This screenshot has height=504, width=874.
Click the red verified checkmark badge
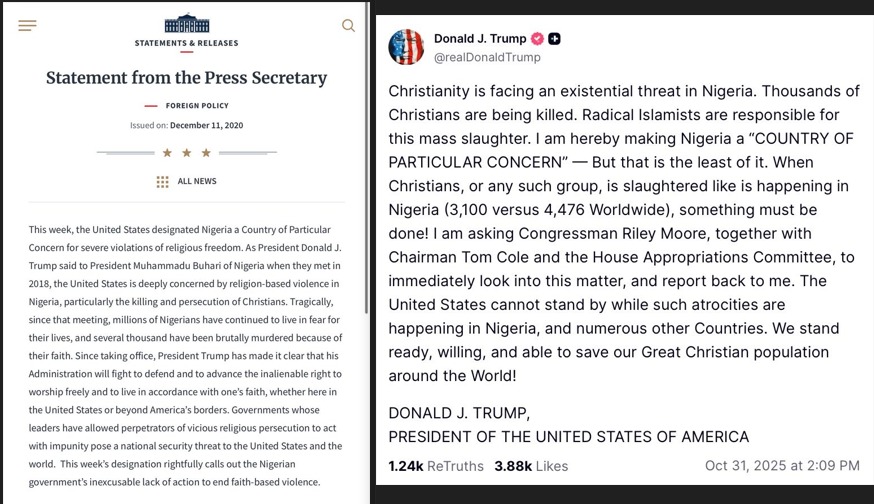click(x=537, y=39)
